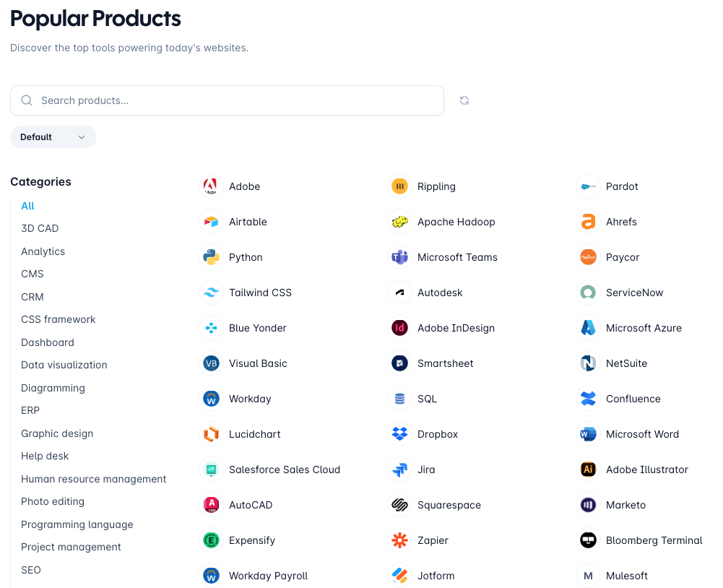This screenshot has width=723, height=588.
Task: Filter by Data visualization category
Action: [64, 365]
